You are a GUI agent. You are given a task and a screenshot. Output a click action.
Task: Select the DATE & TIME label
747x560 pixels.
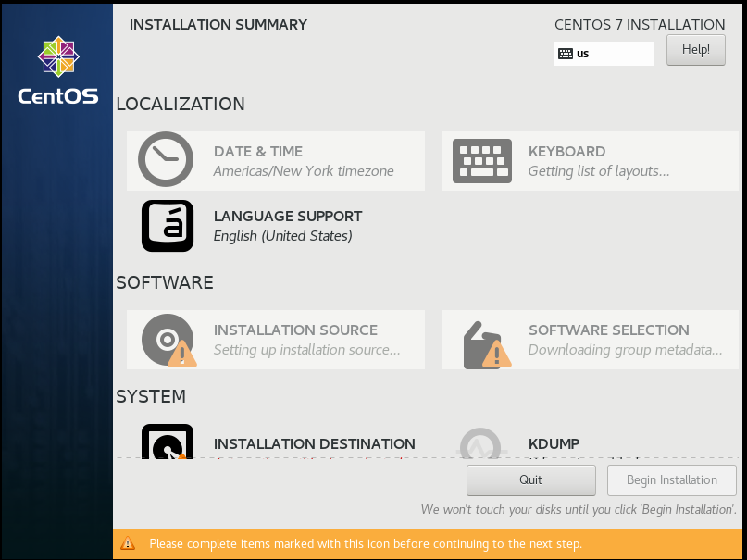pos(257,152)
